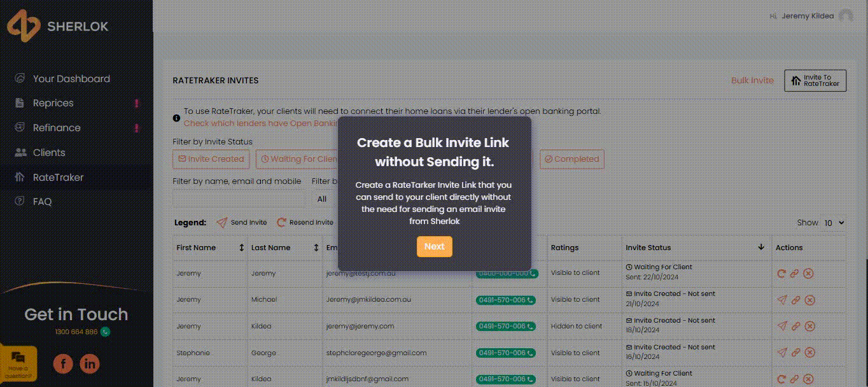The image size is (868, 387).
Task: Click phone badge in Jeremy@jmkildea.com.au row
Action: click(x=506, y=300)
